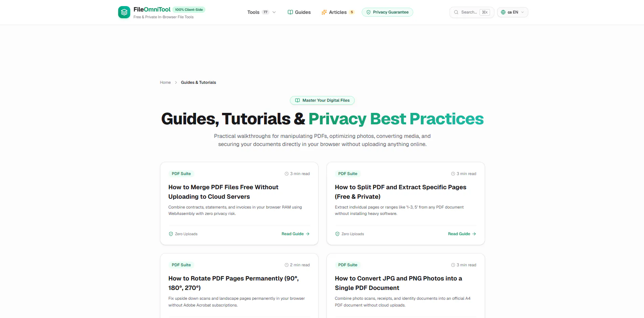Open How to Split PDF guide title

[401, 192]
